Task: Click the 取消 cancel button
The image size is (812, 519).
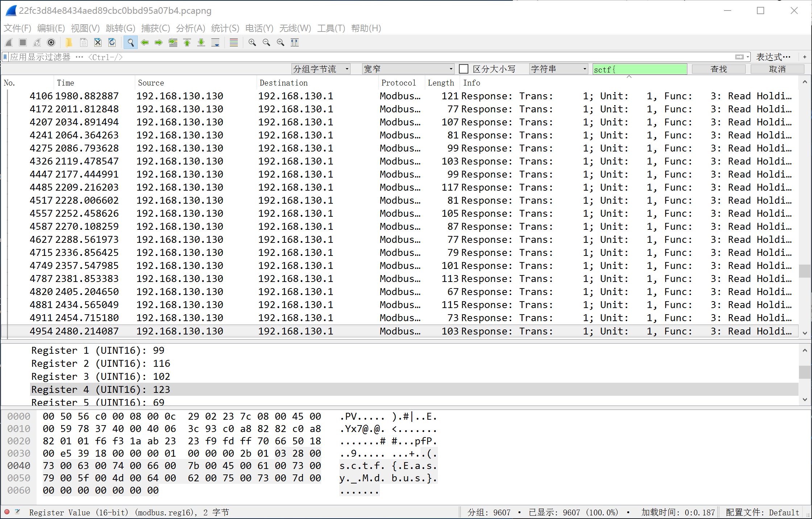Action: click(x=777, y=69)
